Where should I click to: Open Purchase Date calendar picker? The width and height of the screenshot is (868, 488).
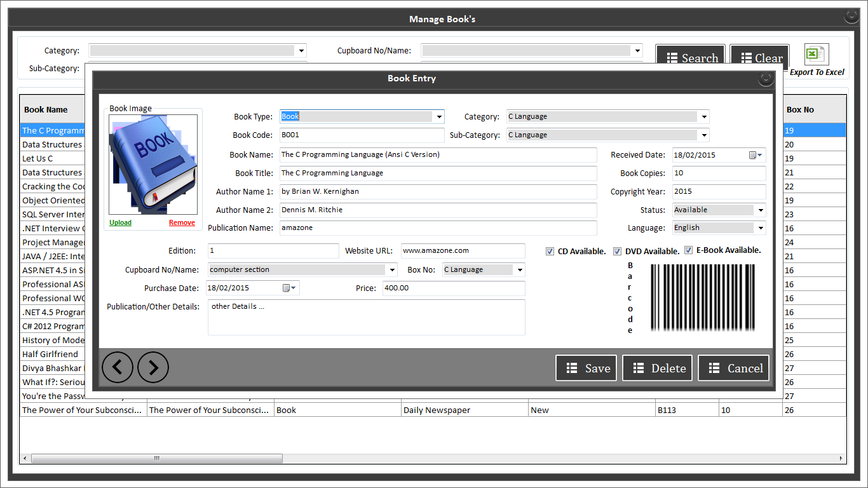[289, 288]
